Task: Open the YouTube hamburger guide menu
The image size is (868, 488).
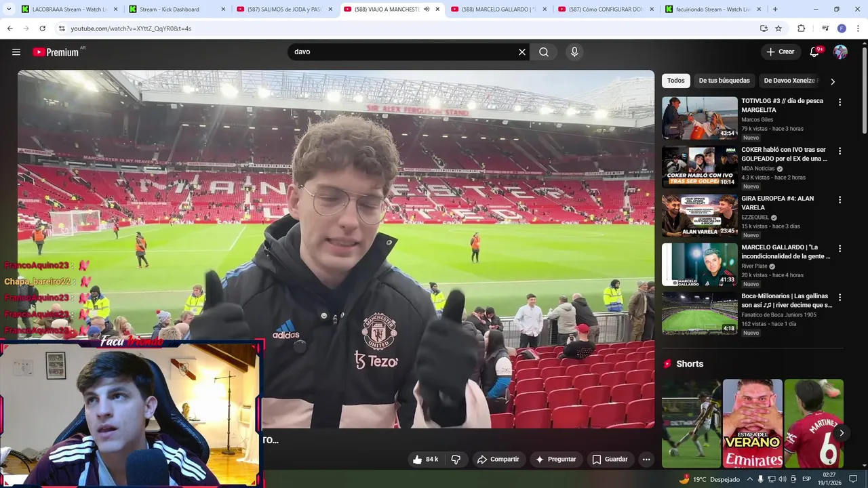Action: [x=16, y=52]
